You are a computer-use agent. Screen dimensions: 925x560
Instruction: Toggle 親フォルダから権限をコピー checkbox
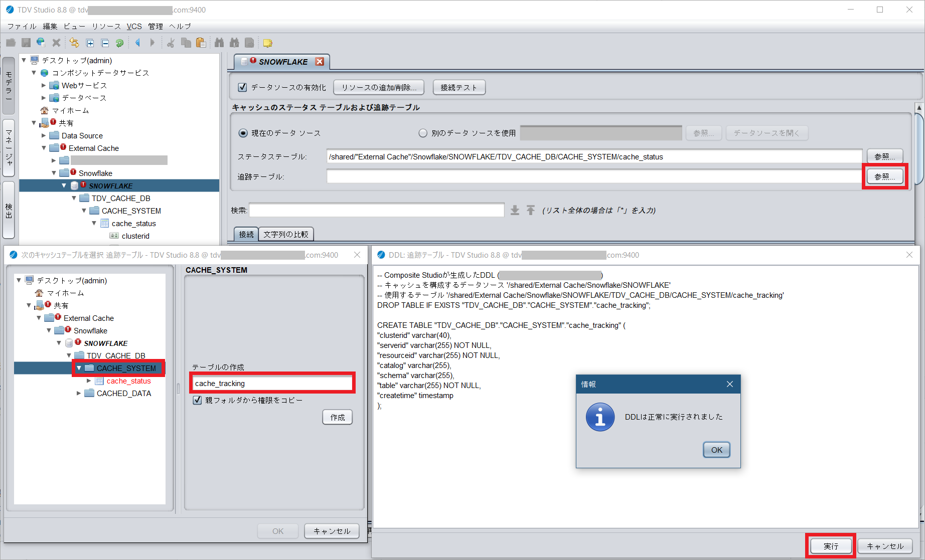197,400
